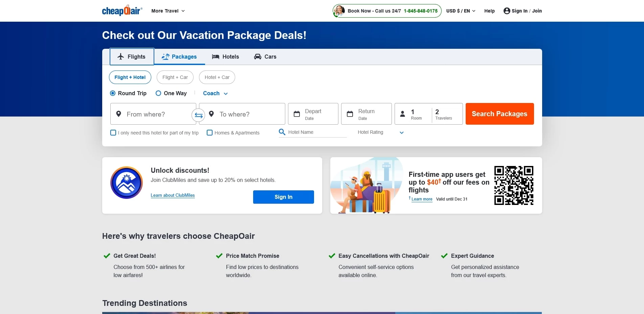Check 'I only need this hotel for part of my trip'
The width and height of the screenshot is (644, 314).
click(113, 133)
